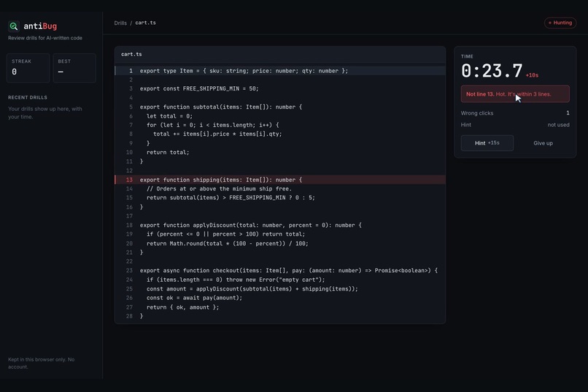This screenshot has height=392, width=588.
Task: Select line 10 return total
Action: [280, 153]
